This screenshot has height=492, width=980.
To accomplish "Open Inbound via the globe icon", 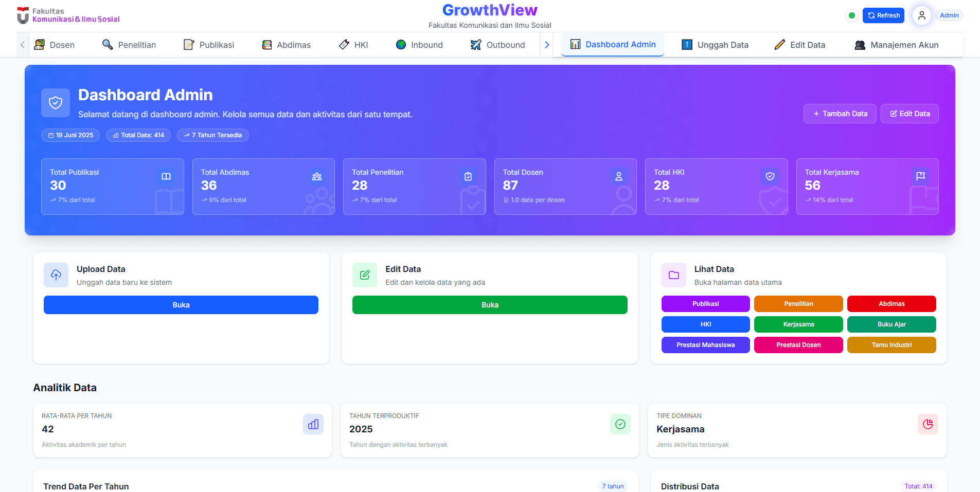I will click(401, 45).
